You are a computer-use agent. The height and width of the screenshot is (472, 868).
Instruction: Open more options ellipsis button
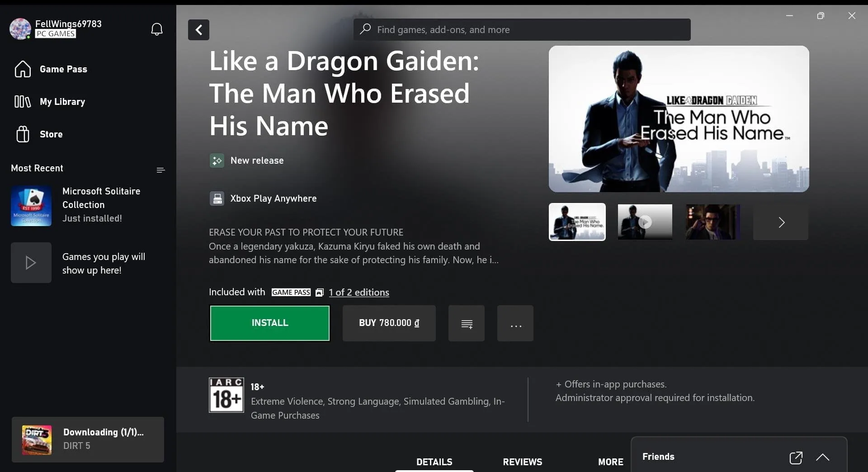pyautogui.click(x=515, y=323)
